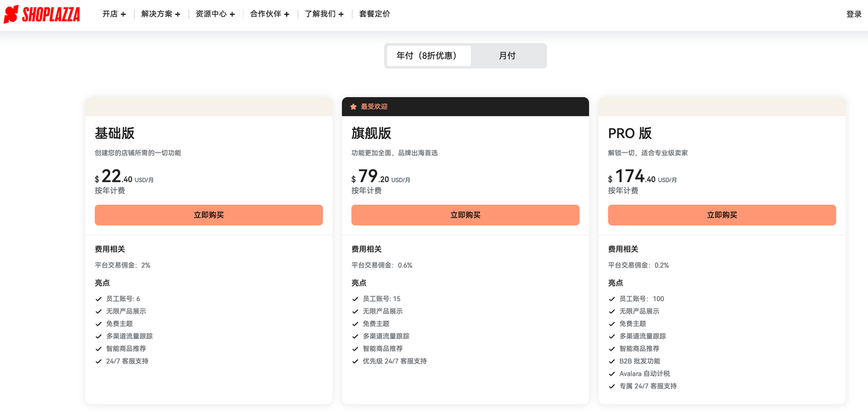Click the checkmark beside B2B 批发功能

[612, 361]
